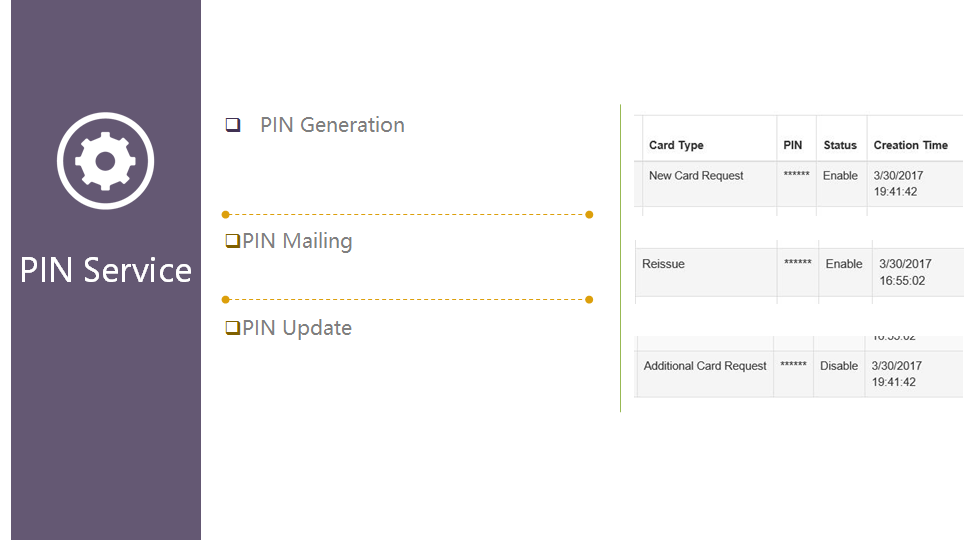The image size is (964, 540).
Task: Sort by the Status column header
Action: pos(840,145)
